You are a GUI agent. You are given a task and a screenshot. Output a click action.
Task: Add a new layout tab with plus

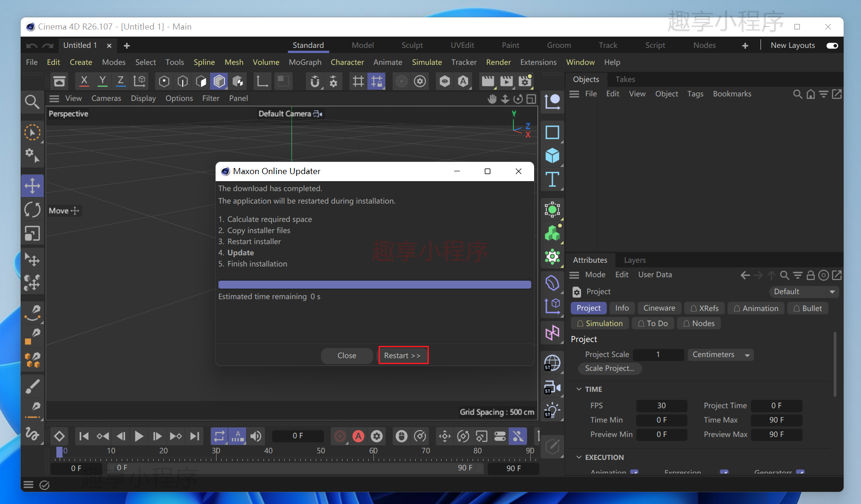[745, 46]
